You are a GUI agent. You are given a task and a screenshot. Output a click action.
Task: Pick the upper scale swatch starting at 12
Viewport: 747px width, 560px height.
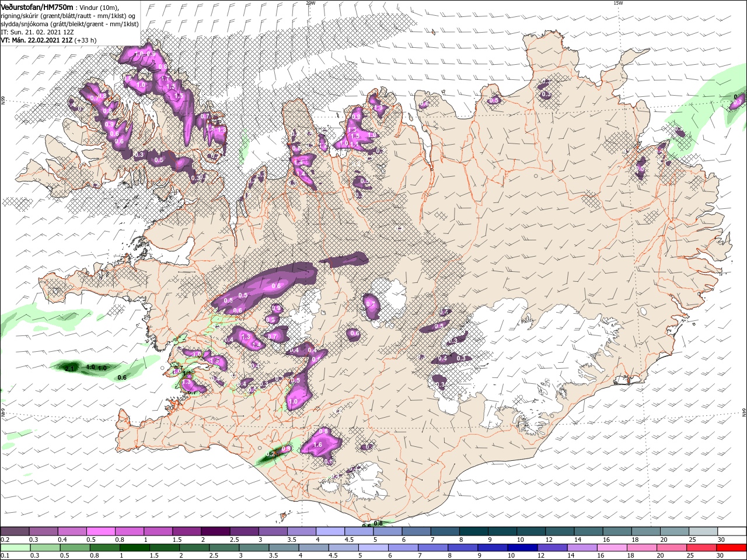(560, 531)
